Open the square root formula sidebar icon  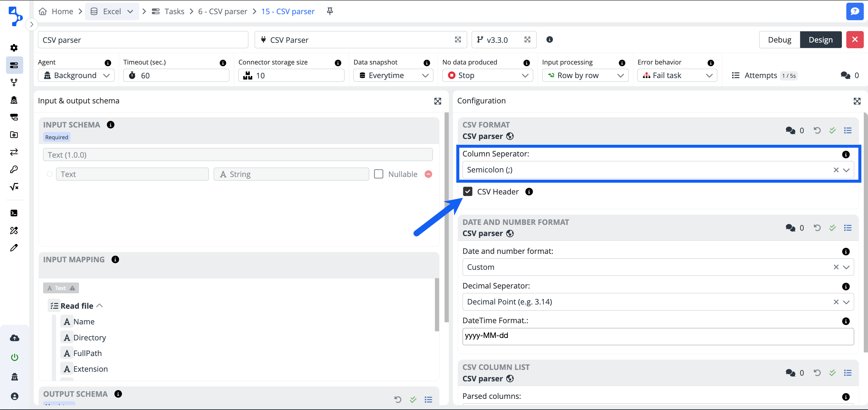(x=14, y=187)
